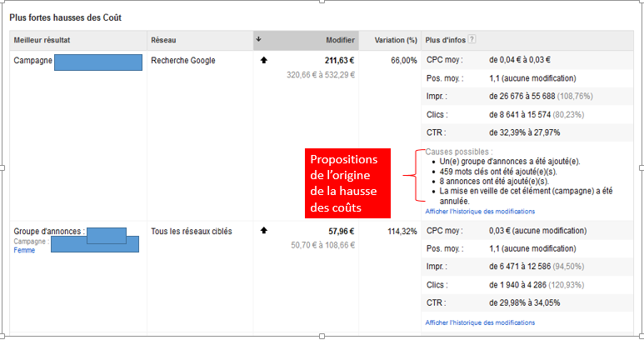Click the 8 annonces ont été ajouté bullet

[x=494, y=181]
